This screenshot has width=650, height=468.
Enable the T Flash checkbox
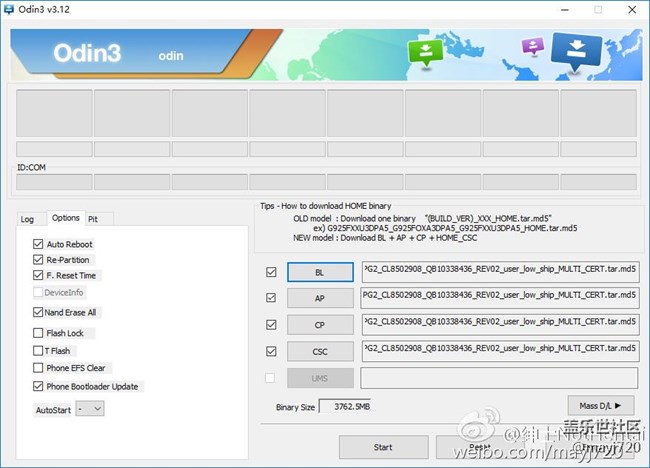point(38,351)
